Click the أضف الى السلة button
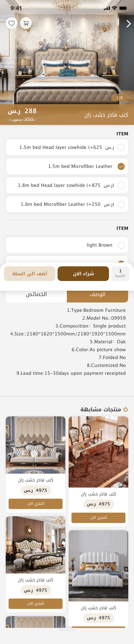134x644 pixels. coord(30,273)
